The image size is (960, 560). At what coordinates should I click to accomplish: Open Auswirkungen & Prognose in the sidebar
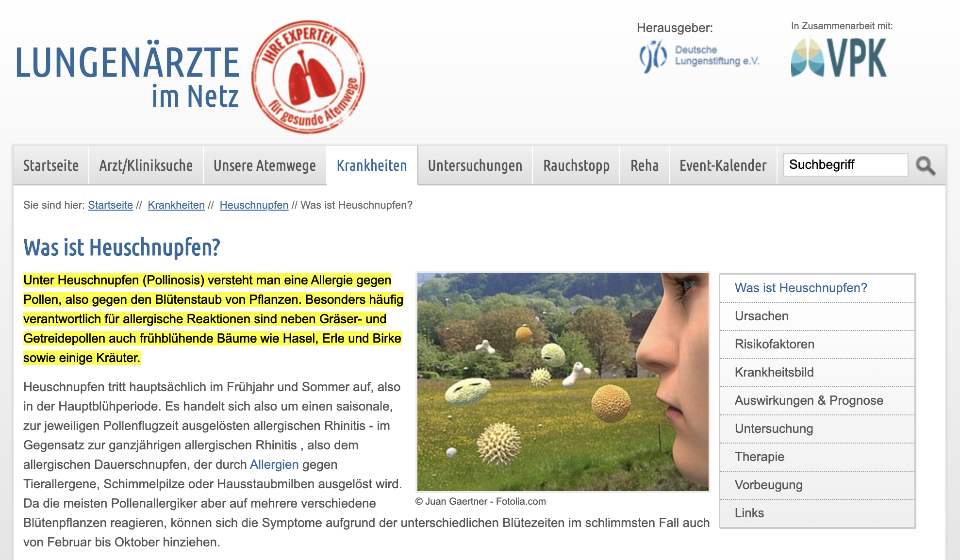817,401
